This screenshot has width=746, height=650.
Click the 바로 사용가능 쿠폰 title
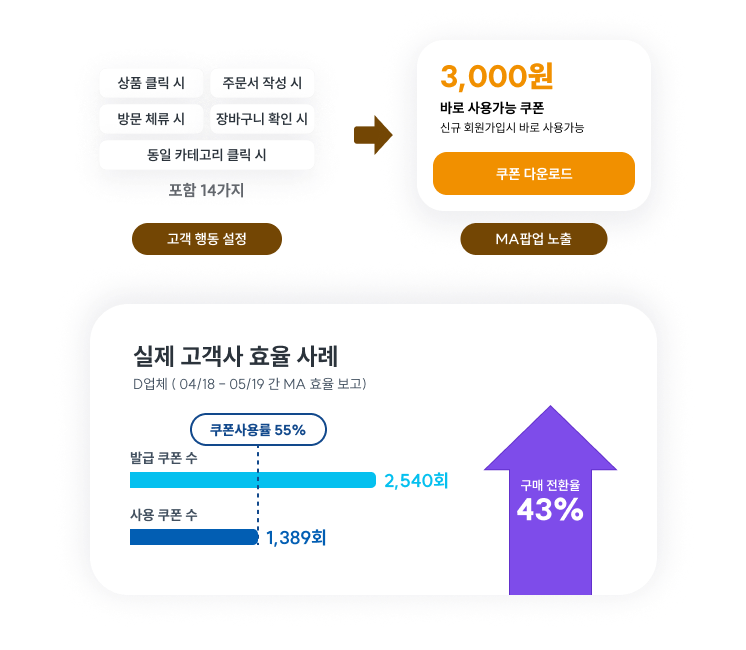coord(491,108)
